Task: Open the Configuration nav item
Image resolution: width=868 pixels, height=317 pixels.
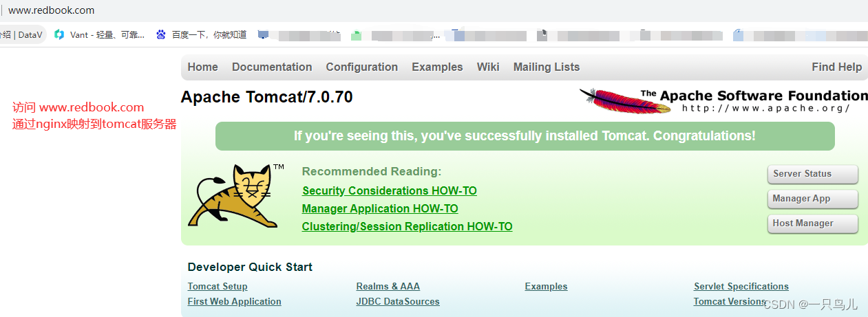Action: [x=362, y=67]
